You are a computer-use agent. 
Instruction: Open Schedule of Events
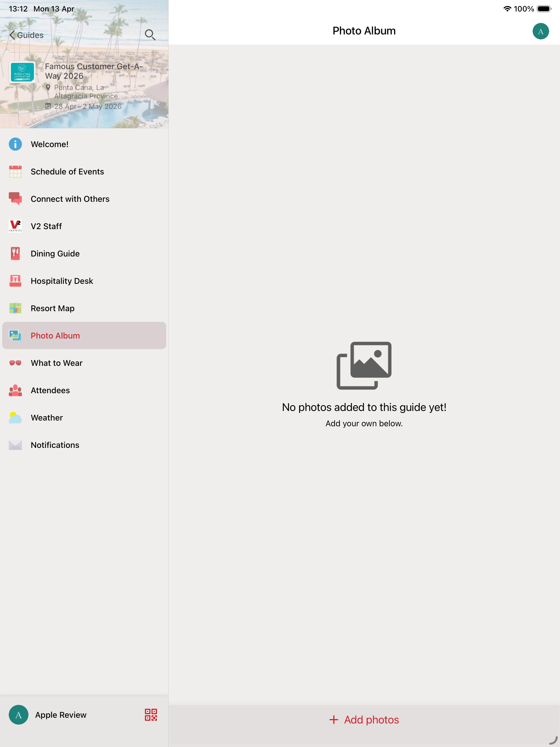coord(84,171)
